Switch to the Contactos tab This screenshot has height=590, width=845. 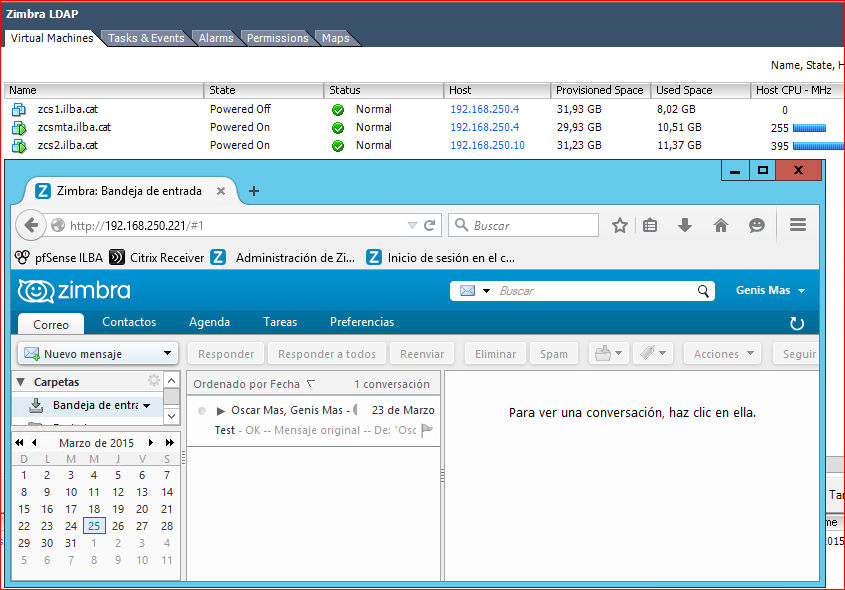[x=129, y=322]
